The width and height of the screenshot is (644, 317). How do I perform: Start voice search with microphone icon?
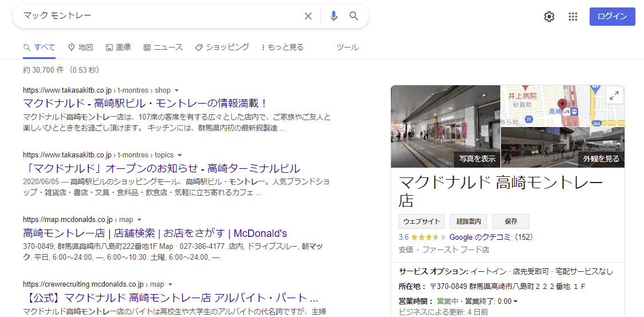point(334,16)
